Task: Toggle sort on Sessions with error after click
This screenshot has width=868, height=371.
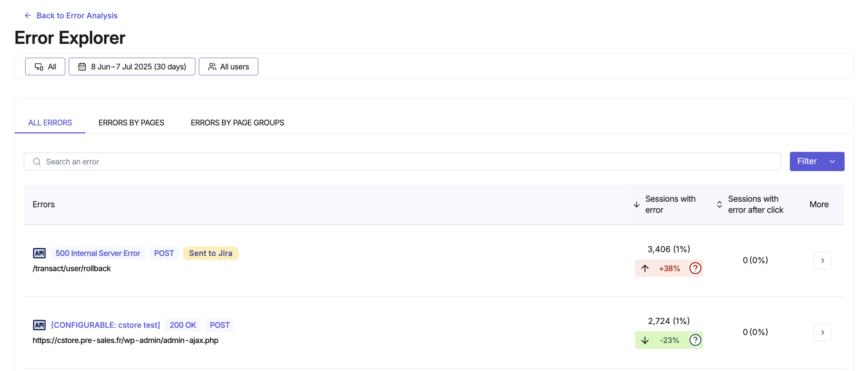Action: 718,204
